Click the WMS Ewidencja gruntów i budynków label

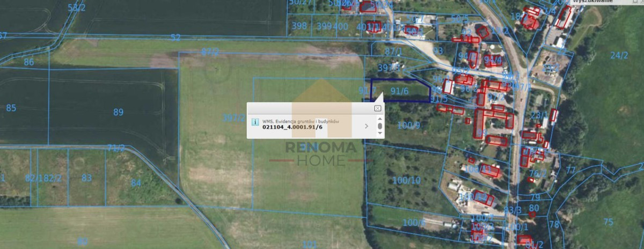301,122
